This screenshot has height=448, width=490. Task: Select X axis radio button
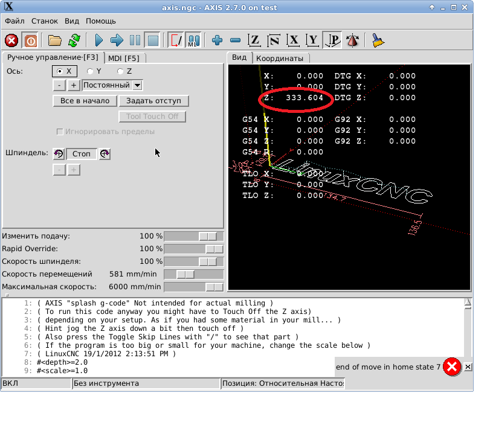coord(65,71)
